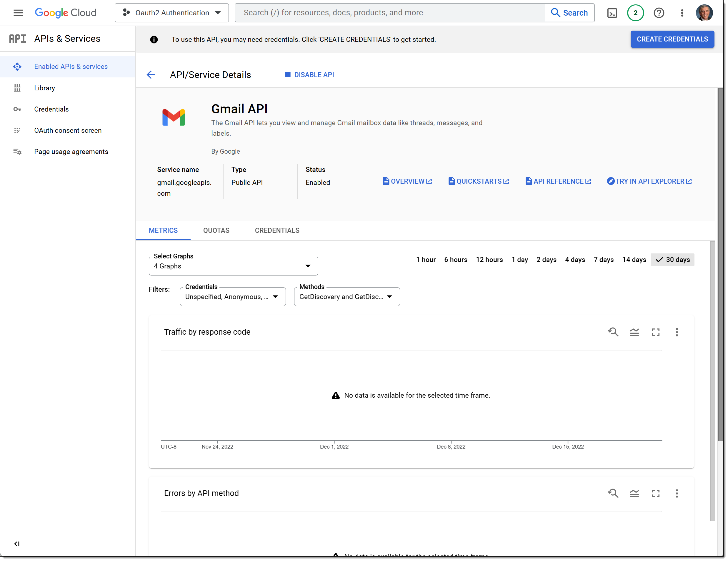This screenshot has height=561, width=728.
Task: Select the 30 days time range
Action: 672,260
